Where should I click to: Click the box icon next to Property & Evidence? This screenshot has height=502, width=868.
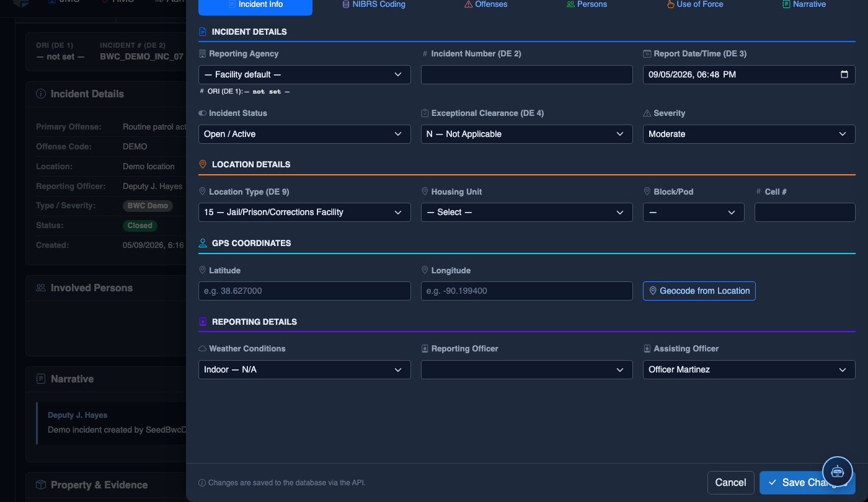coord(41,485)
